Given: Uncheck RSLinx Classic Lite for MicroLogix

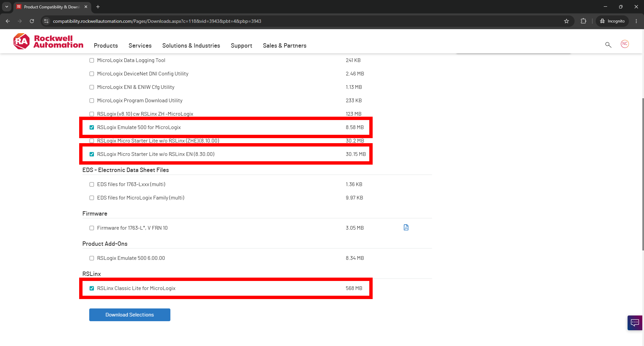Looking at the screenshot, I should (92, 288).
